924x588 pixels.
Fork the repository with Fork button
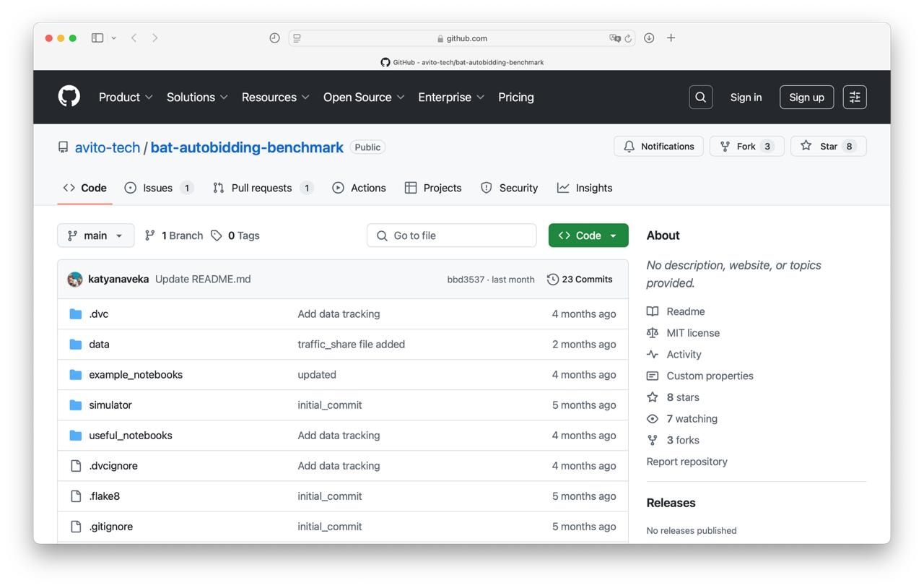[747, 146]
